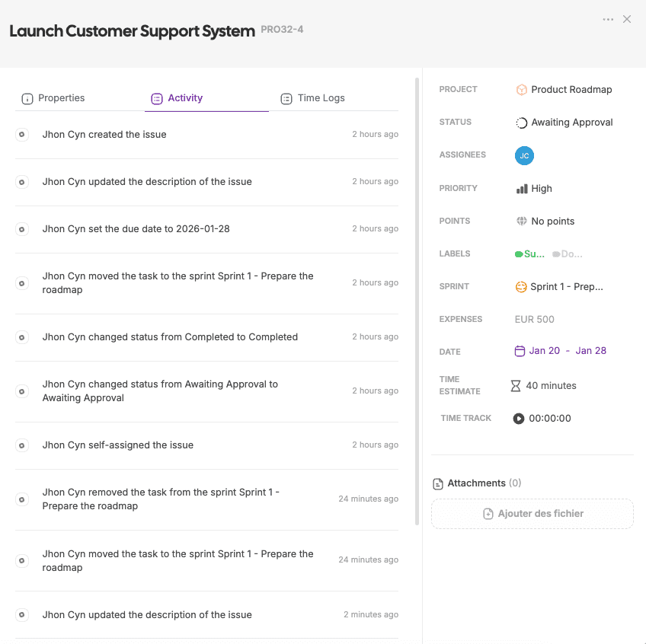Click the Properties tab info icon
The height and width of the screenshot is (644, 646).
pyautogui.click(x=27, y=99)
